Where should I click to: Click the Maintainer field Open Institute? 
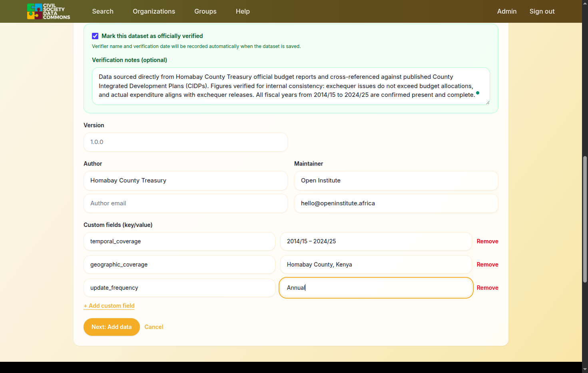coord(396,180)
